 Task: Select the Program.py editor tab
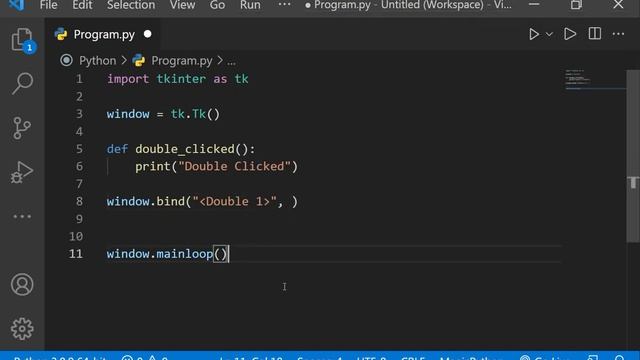pyautogui.click(x=103, y=34)
